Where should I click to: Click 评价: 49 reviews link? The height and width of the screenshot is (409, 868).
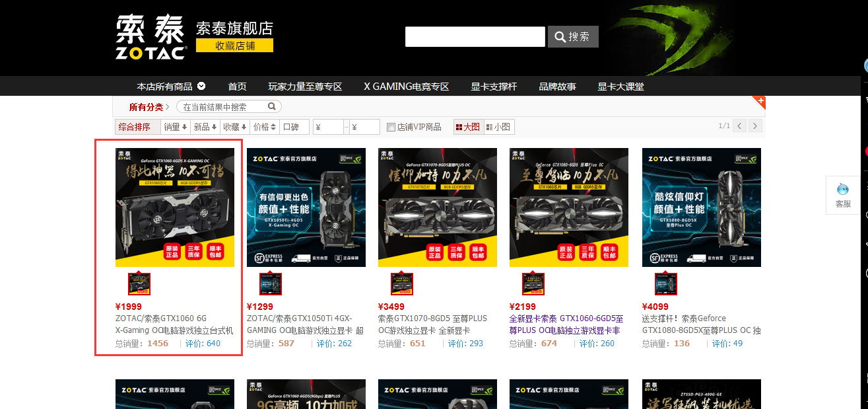(727, 344)
